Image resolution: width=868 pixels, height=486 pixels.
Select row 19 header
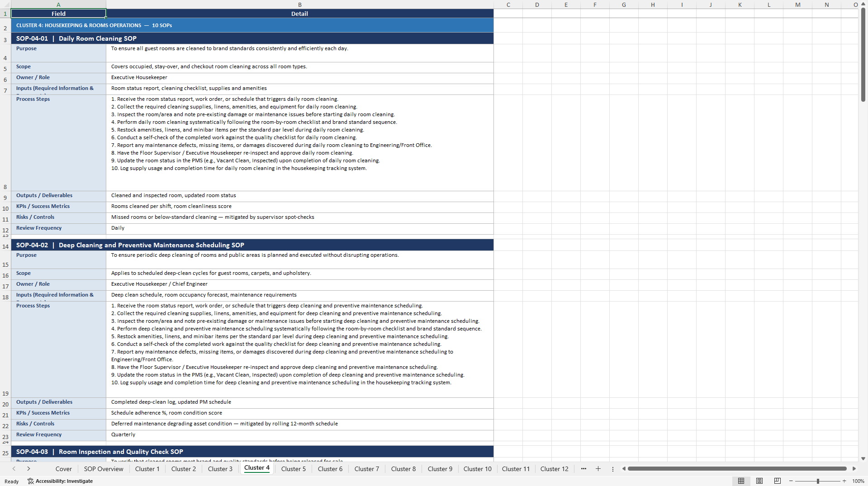click(5, 349)
